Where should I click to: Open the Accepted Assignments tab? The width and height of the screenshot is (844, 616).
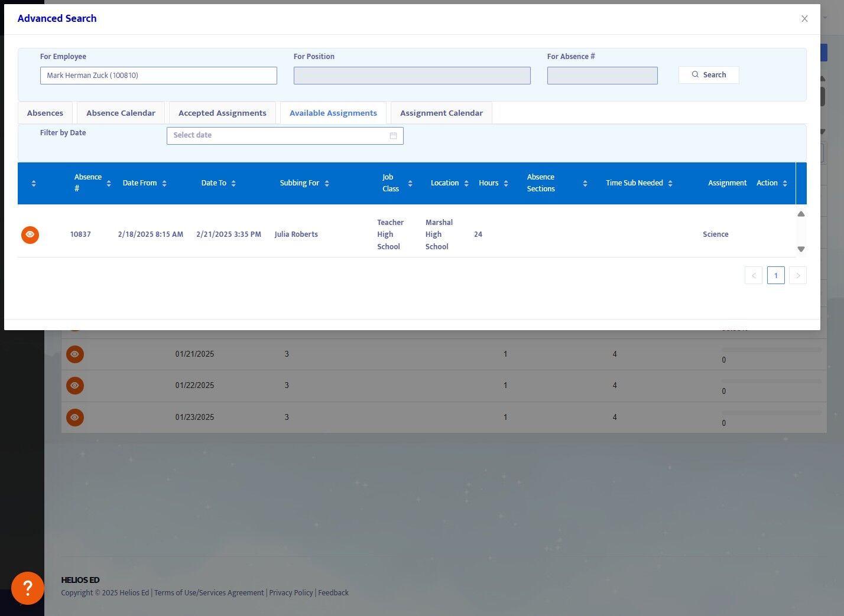click(x=222, y=113)
